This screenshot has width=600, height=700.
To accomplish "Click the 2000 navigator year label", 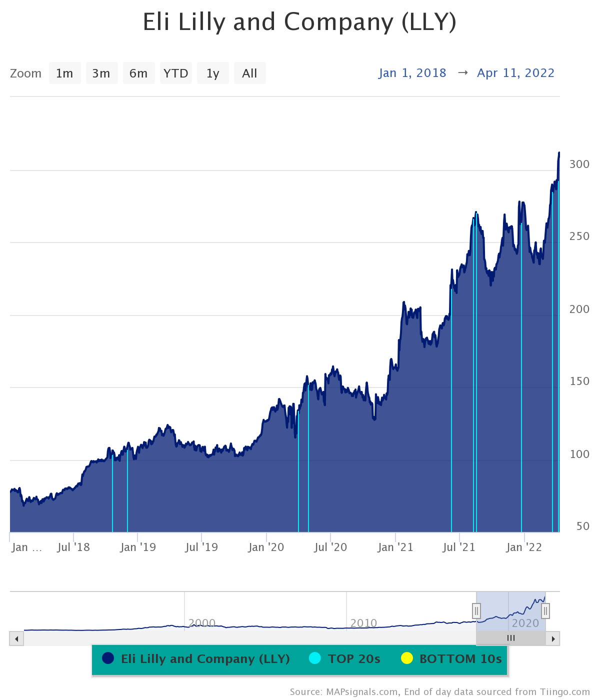I will (x=202, y=623).
